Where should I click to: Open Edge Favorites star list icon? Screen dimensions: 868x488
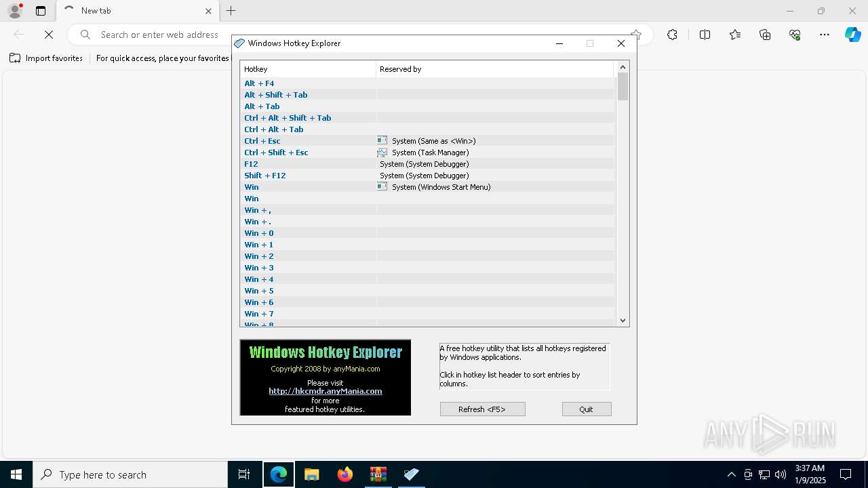(x=735, y=35)
